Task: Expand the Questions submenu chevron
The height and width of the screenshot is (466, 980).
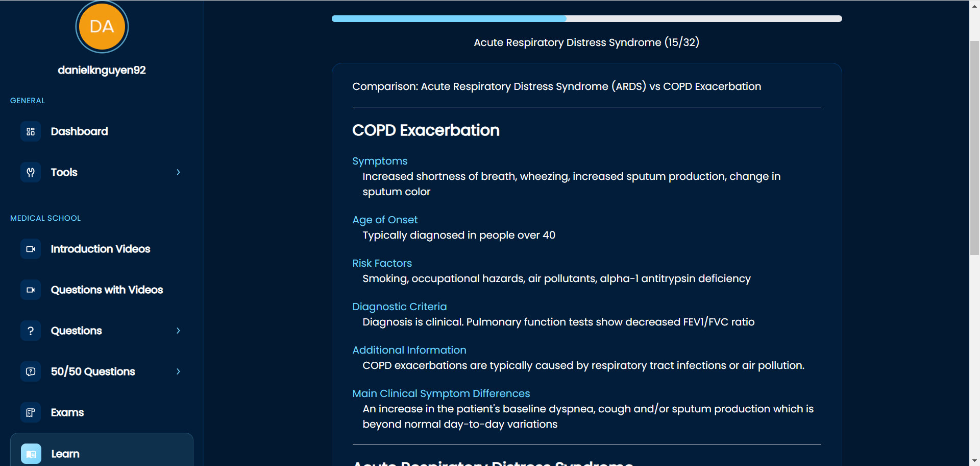Action: [178, 331]
